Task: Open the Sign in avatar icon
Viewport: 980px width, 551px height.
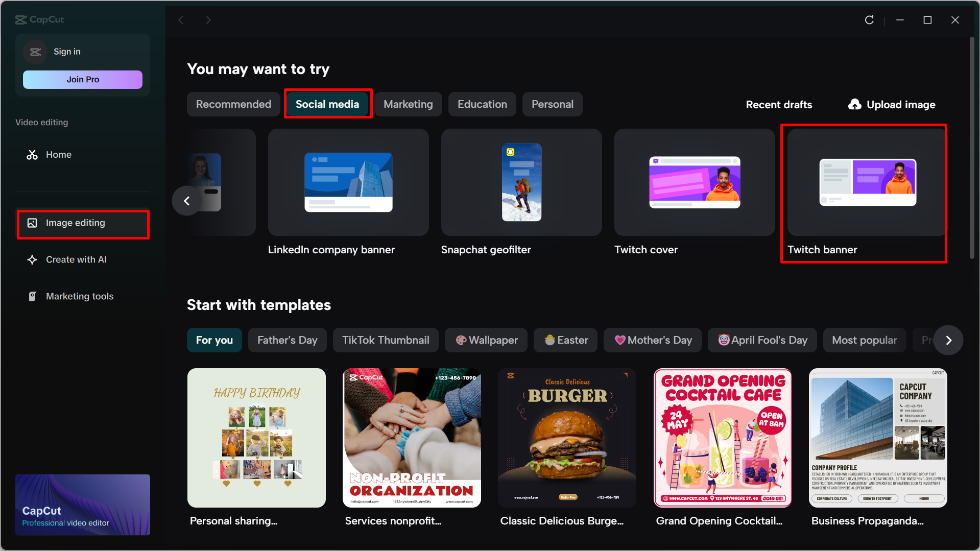Action: click(x=35, y=52)
